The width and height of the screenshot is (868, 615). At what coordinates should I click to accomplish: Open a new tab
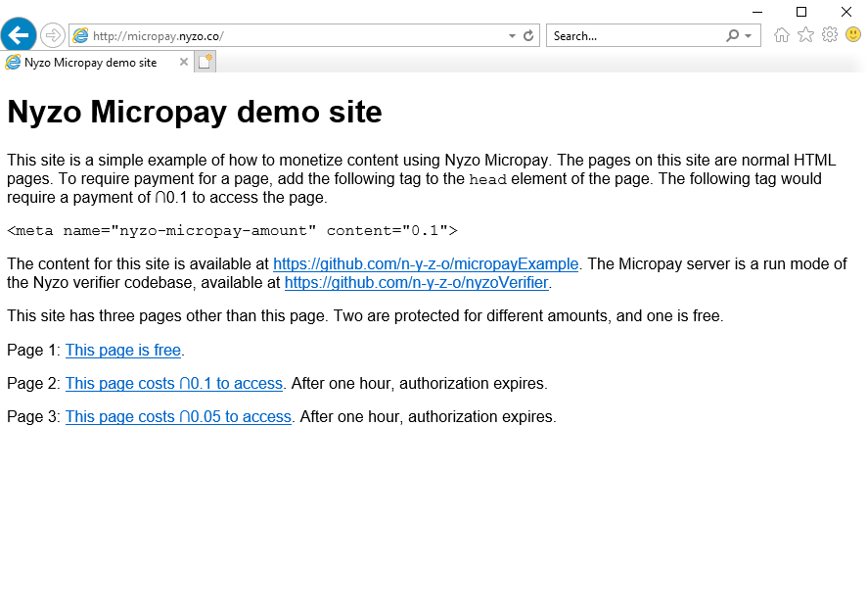point(205,62)
